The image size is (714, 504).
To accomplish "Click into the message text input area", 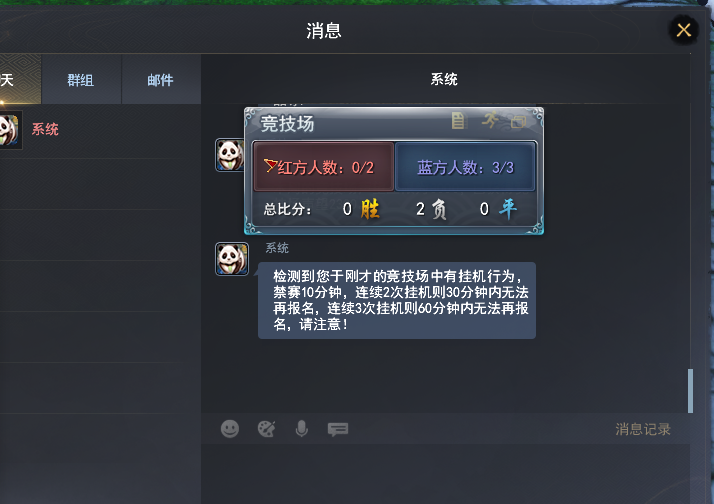I will tap(445, 474).
